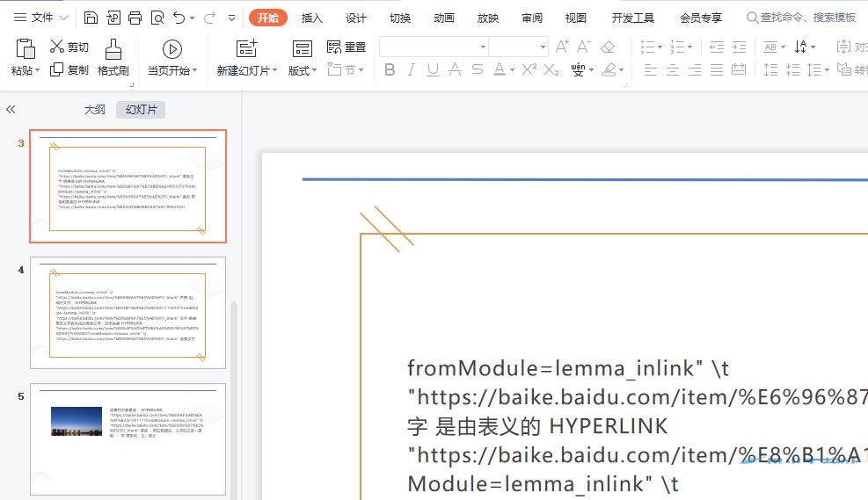Select slide 5 thumbnail
Image resolution: width=868 pixels, height=500 pixels.
(x=128, y=439)
